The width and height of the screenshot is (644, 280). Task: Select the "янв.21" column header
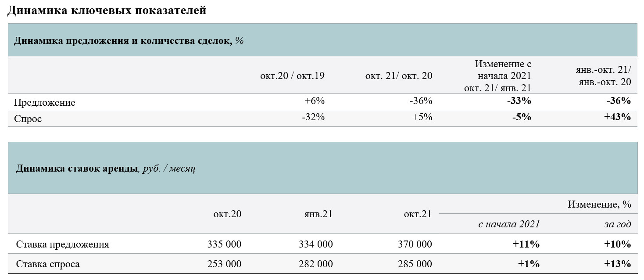(318, 214)
